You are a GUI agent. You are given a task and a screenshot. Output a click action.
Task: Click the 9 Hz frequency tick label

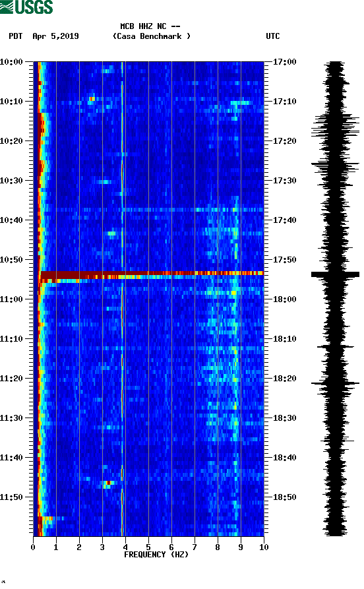[241, 547]
